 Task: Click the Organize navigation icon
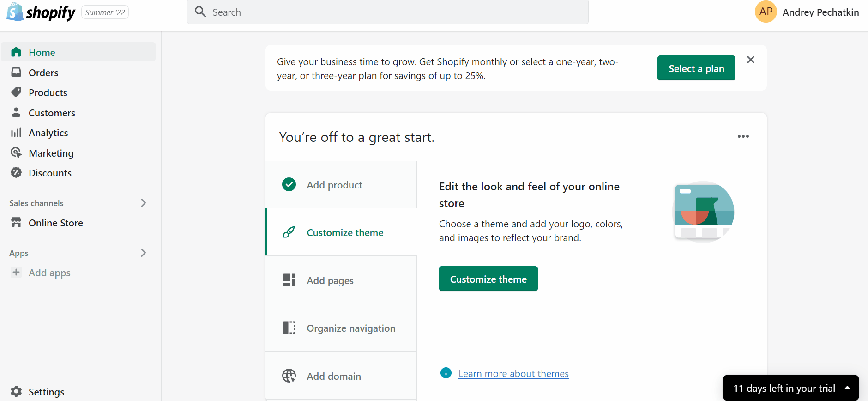pos(289,328)
